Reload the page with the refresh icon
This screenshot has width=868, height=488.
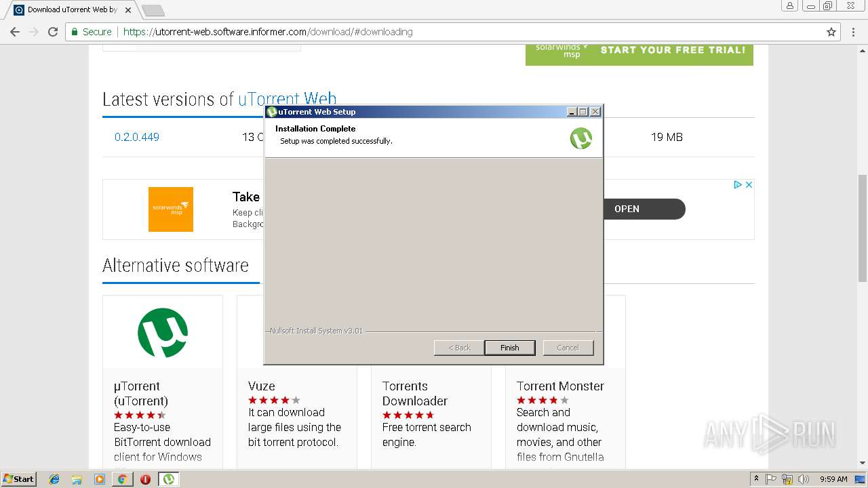(x=53, y=32)
